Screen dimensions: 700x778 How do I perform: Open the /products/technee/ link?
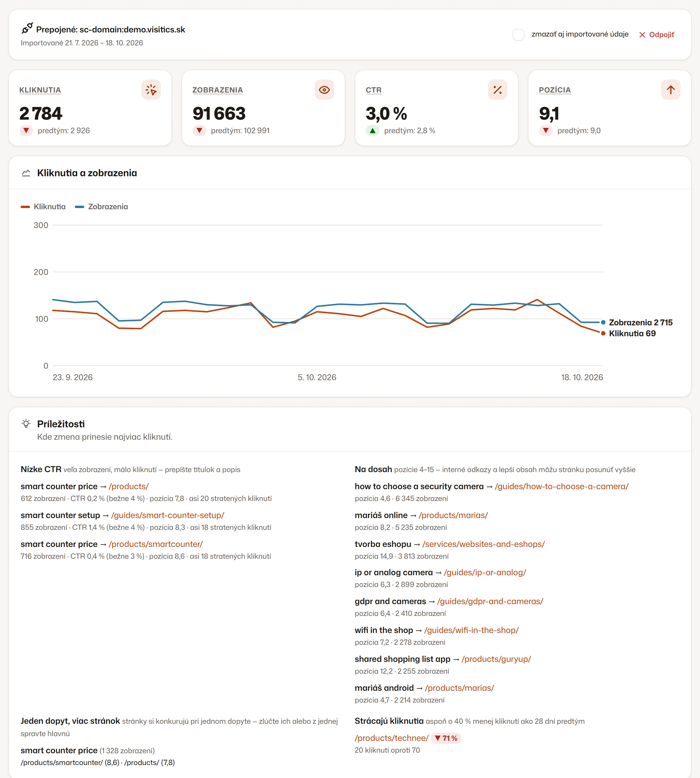[392, 738]
